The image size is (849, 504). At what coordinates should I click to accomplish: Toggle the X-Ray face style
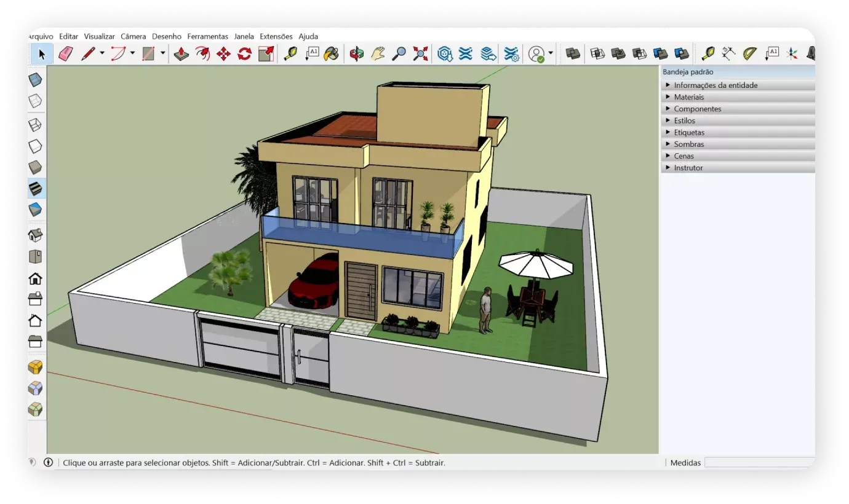coord(36,80)
